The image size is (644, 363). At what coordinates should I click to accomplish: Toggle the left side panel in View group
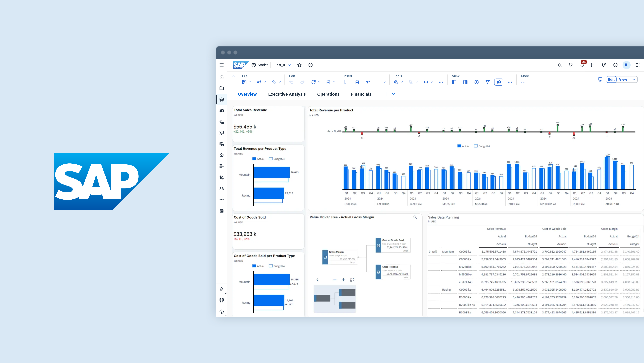point(454,82)
